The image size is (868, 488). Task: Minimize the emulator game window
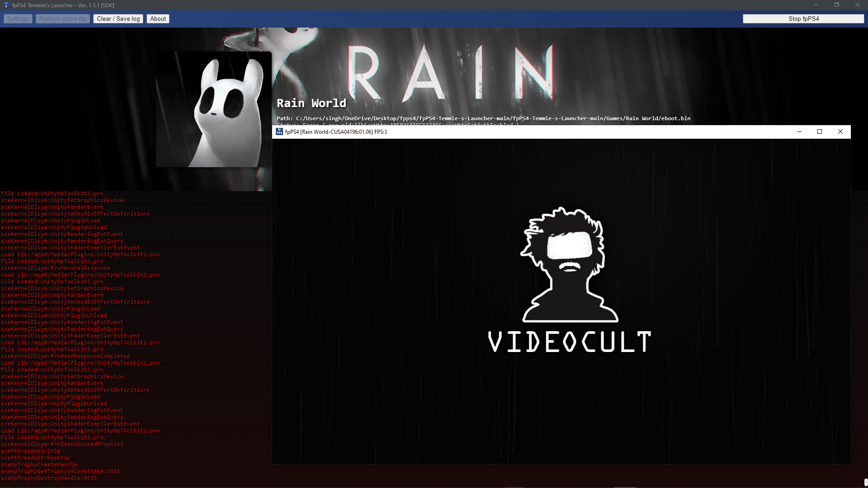point(799,131)
